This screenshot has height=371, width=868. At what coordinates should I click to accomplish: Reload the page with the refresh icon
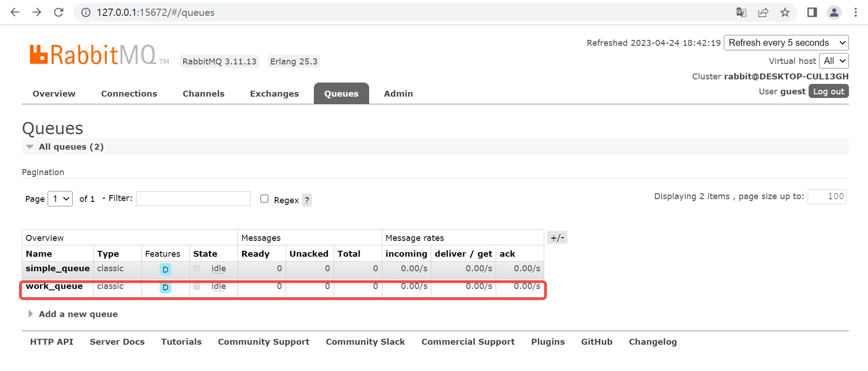pyautogui.click(x=59, y=12)
